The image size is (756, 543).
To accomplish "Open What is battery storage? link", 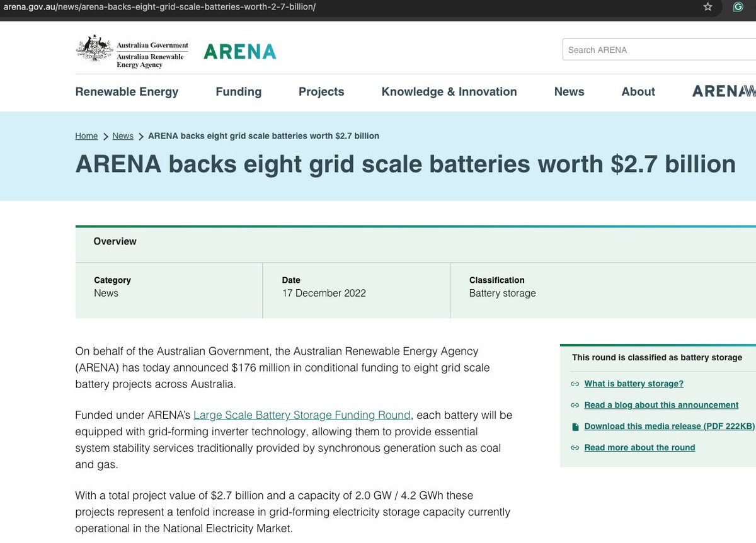I will (x=634, y=384).
